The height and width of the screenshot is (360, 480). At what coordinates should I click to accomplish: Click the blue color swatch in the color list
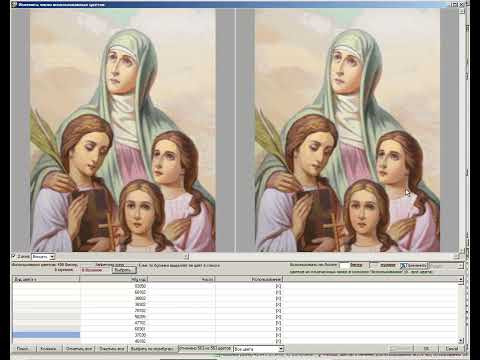[x=46, y=335]
